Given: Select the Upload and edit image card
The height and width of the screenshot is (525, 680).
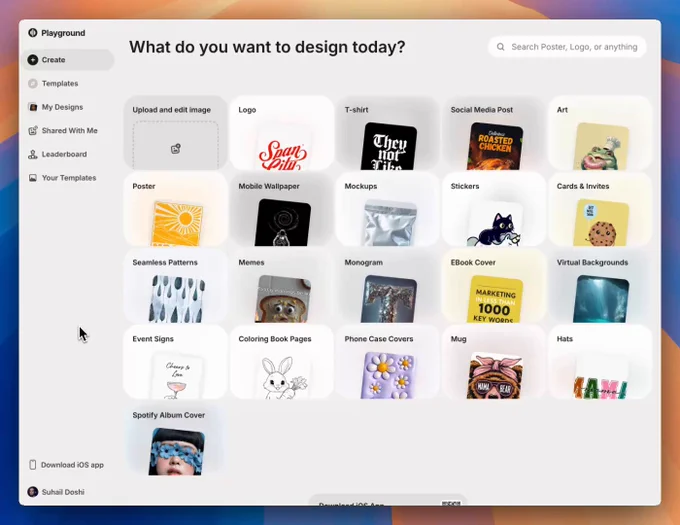Looking at the screenshot, I should [x=176, y=133].
